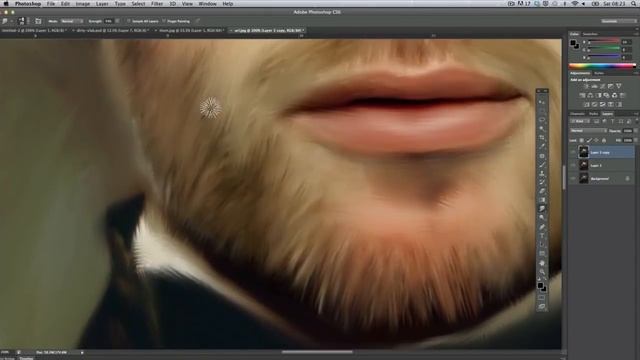Select the Quick Selection tool
The width and height of the screenshot is (640, 360).
542,129
